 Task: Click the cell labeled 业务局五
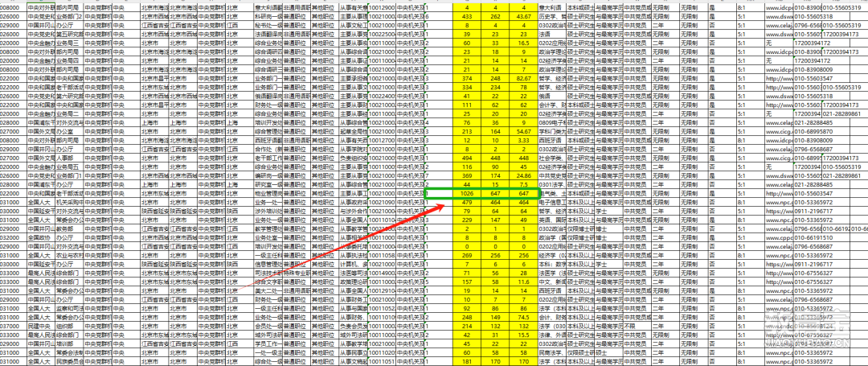(x=70, y=167)
